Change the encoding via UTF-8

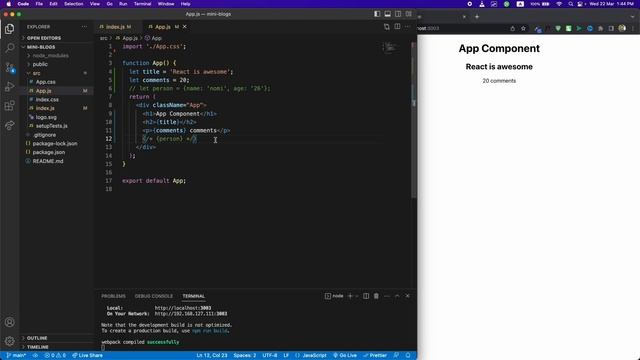[x=270, y=356]
